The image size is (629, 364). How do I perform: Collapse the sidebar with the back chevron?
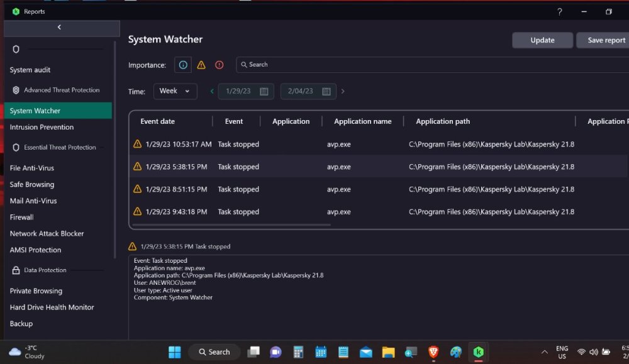click(x=60, y=27)
